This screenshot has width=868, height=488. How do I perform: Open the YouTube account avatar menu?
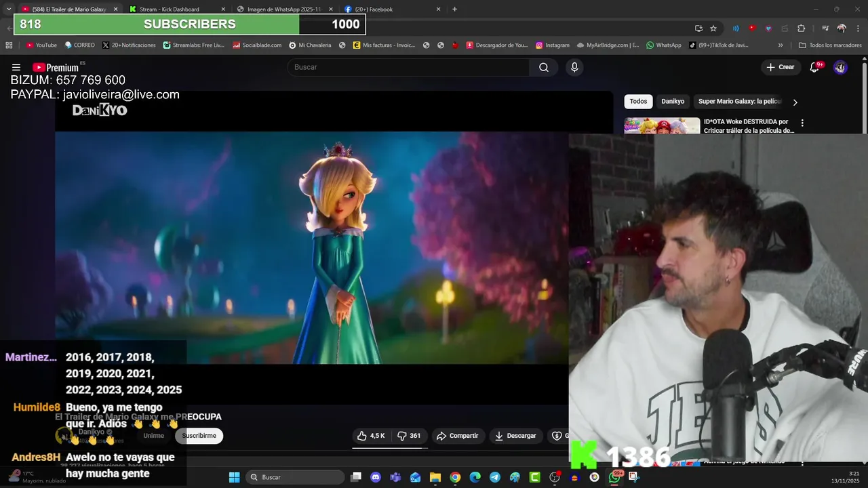point(840,67)
